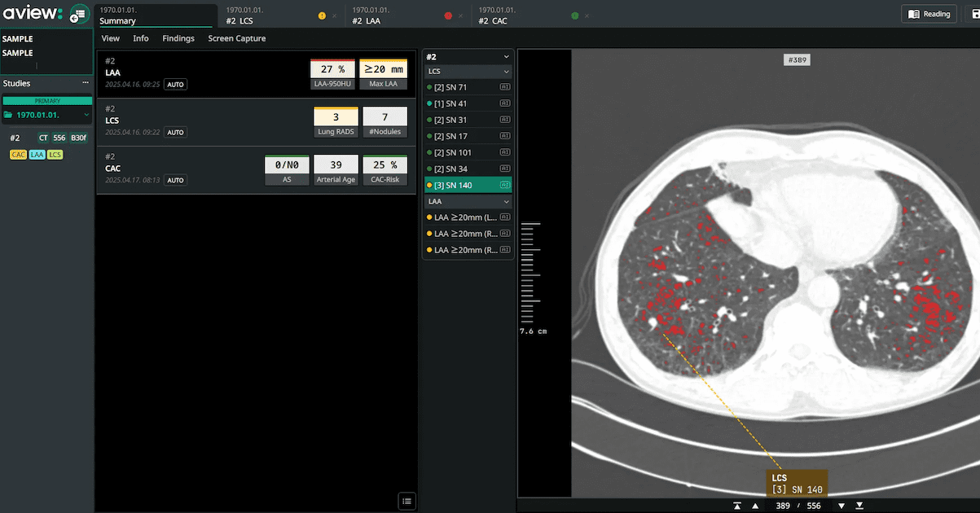Toggle AUTO mode for the LAA analysis
The height and width of the screenshot is (513, 980).
(174, 84)
